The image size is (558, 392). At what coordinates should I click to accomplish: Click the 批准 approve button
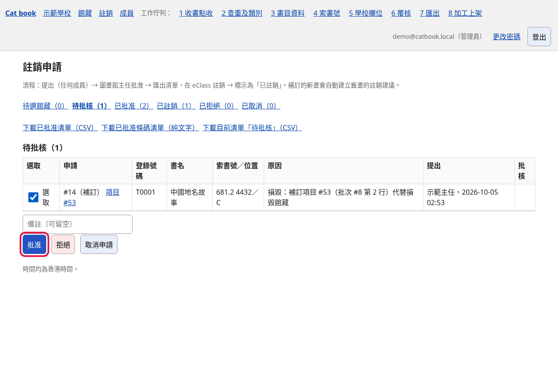(x=34, y=244)
